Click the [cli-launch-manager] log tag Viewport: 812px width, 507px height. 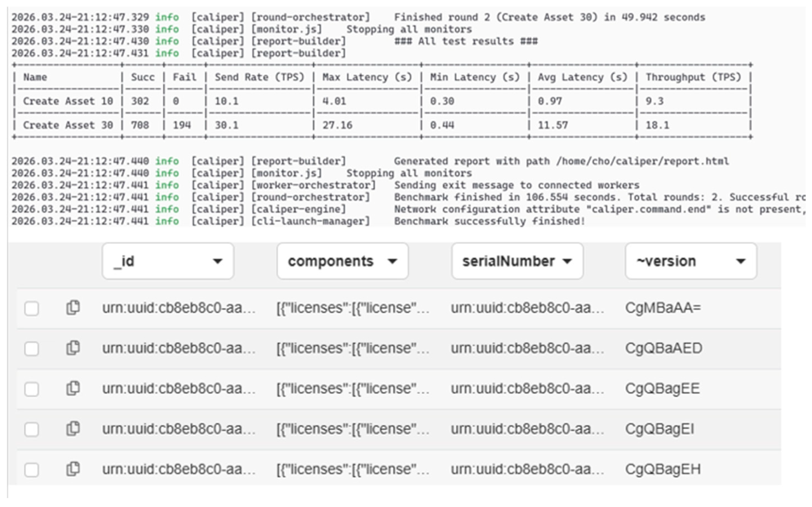[311, 221]
